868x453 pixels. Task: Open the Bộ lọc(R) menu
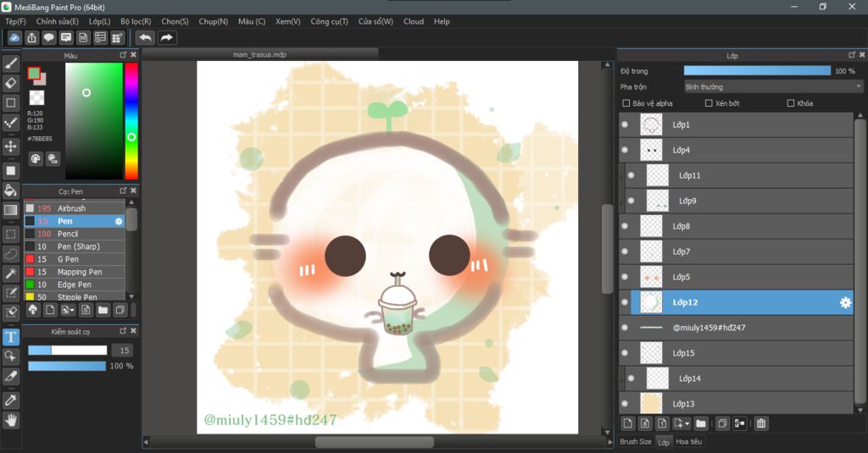136,21
